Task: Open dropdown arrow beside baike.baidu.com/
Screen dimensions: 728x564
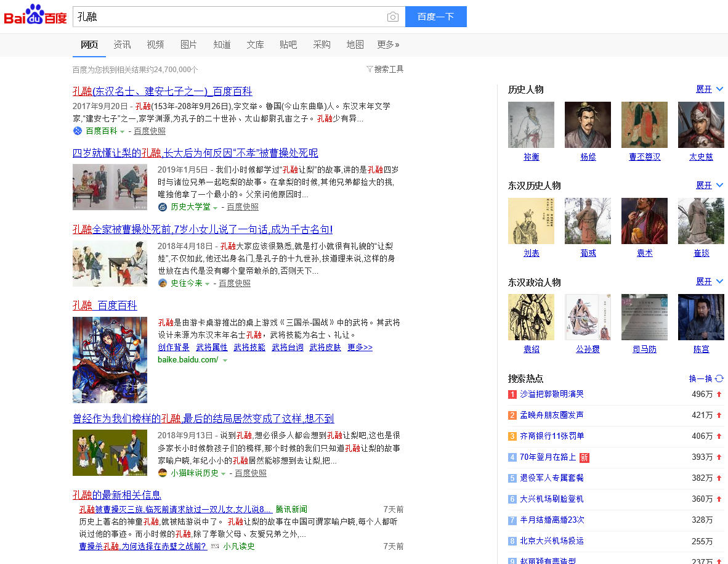Action: coord(225,361)
